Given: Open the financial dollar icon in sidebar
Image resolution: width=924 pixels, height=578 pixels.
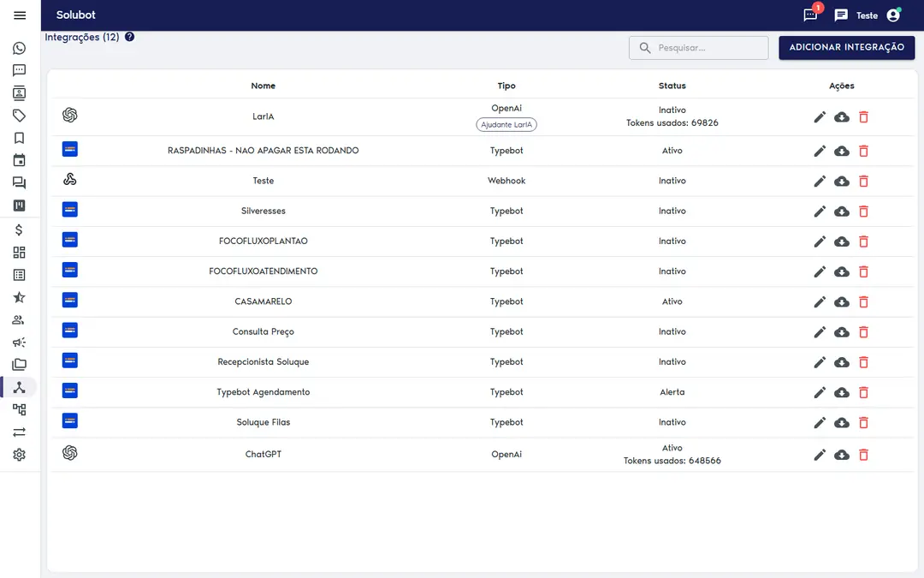Looking at the screenshot, I should (x=20, y=230).
